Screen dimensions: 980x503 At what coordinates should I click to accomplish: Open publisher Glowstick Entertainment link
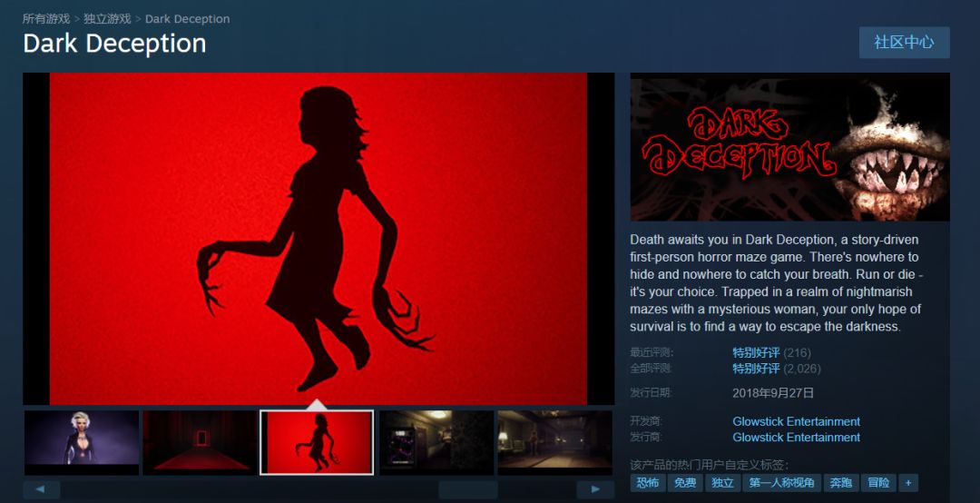tap(797, 438)
